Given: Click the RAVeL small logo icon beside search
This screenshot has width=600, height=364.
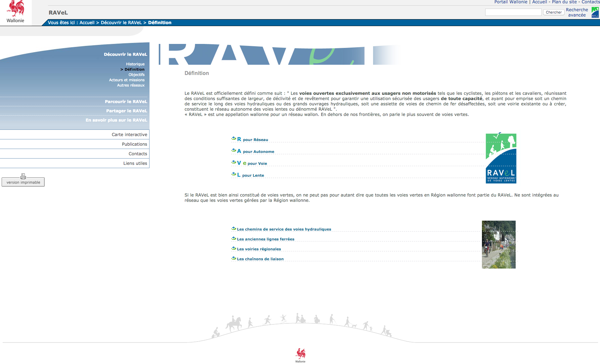Looking at the screenshot, I should click(x=595, y=13).
